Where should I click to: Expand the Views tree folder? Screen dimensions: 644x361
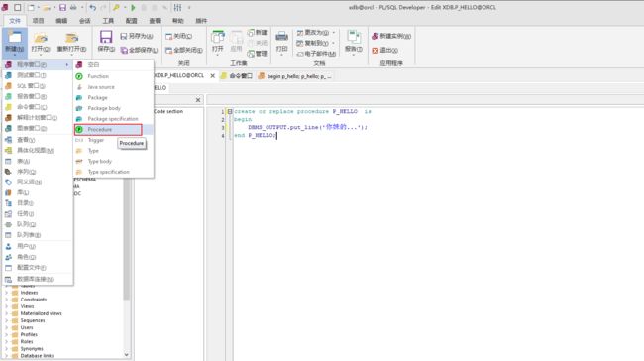click(7, 306)
